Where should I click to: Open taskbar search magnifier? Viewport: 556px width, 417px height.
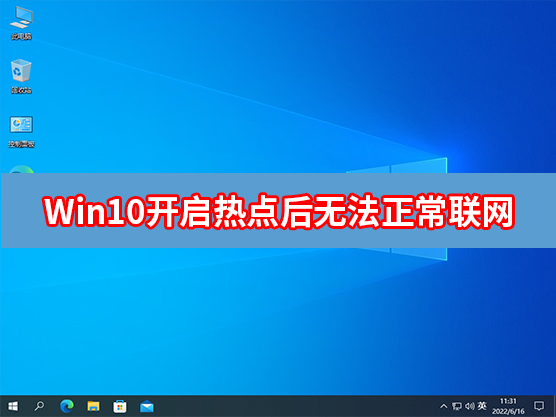coord(39,406)
